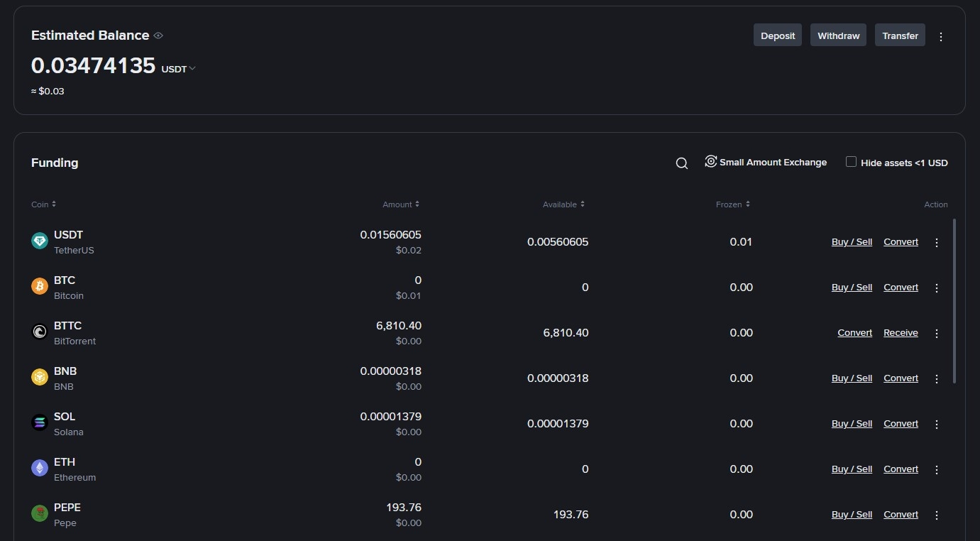Enable Hide assets <1 USD checkbox
This screenshot has height=541, width=980.
pyautogui.click(x=851, y=162)
